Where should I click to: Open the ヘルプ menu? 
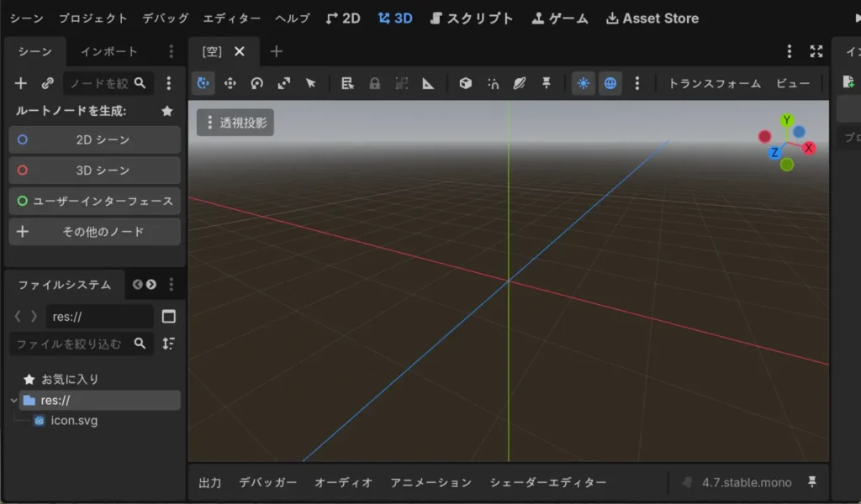tap(293, 18)
